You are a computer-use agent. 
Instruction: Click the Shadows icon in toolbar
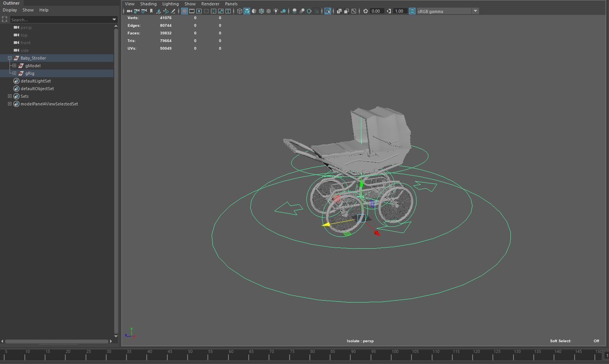[283, 11]
